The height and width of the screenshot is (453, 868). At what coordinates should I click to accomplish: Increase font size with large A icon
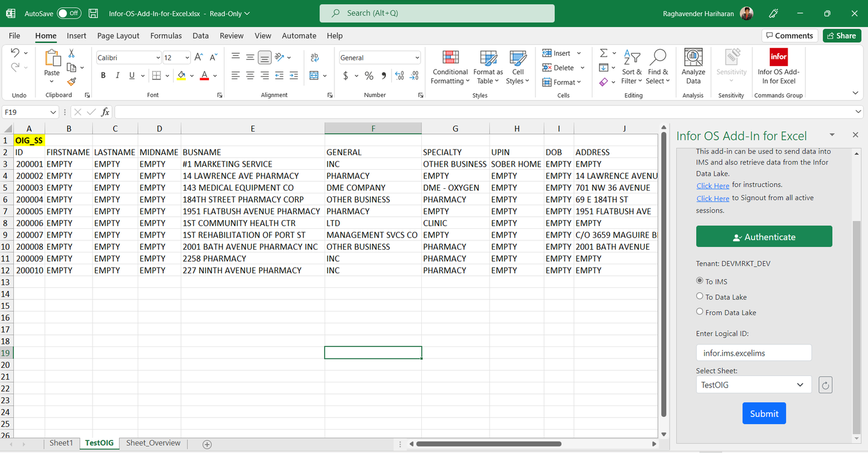pos(198,57)
